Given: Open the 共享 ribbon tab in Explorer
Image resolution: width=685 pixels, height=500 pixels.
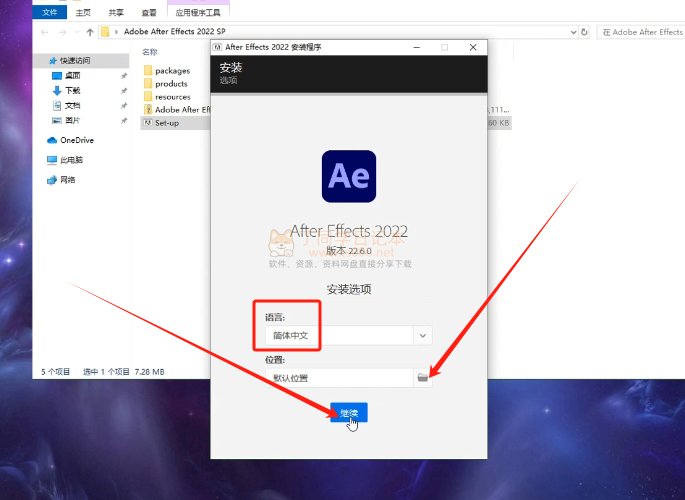Looking at the screenshot, I should pyautogui.click(x=116, y=13).
